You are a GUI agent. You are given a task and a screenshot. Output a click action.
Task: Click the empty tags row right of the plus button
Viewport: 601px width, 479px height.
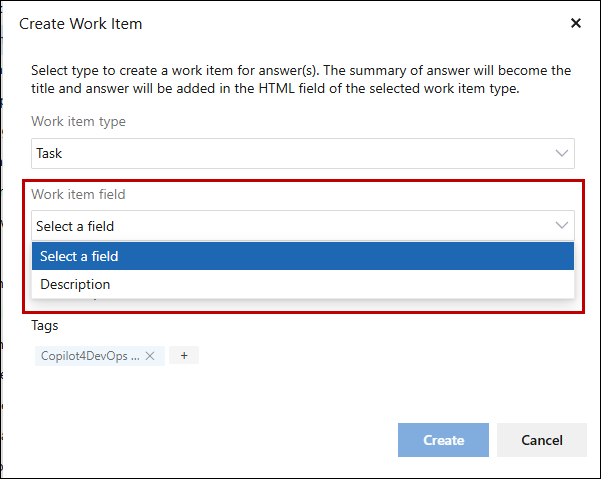(x=380, y=355)
